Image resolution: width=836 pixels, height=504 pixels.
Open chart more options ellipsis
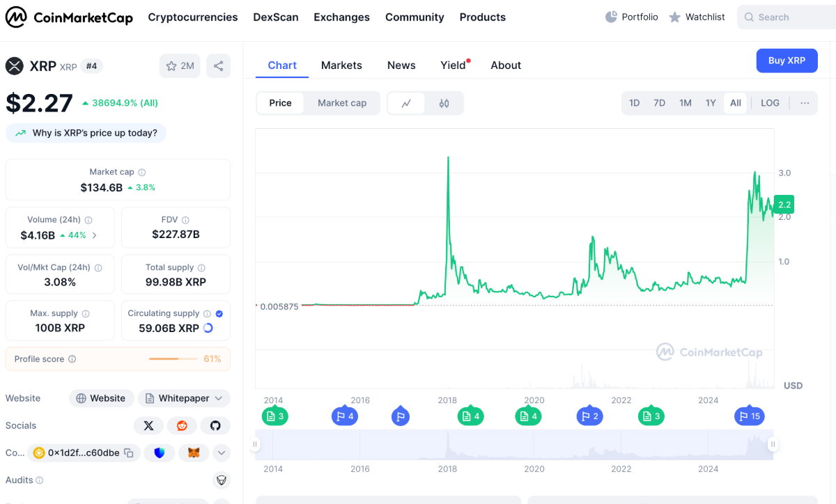805,103
